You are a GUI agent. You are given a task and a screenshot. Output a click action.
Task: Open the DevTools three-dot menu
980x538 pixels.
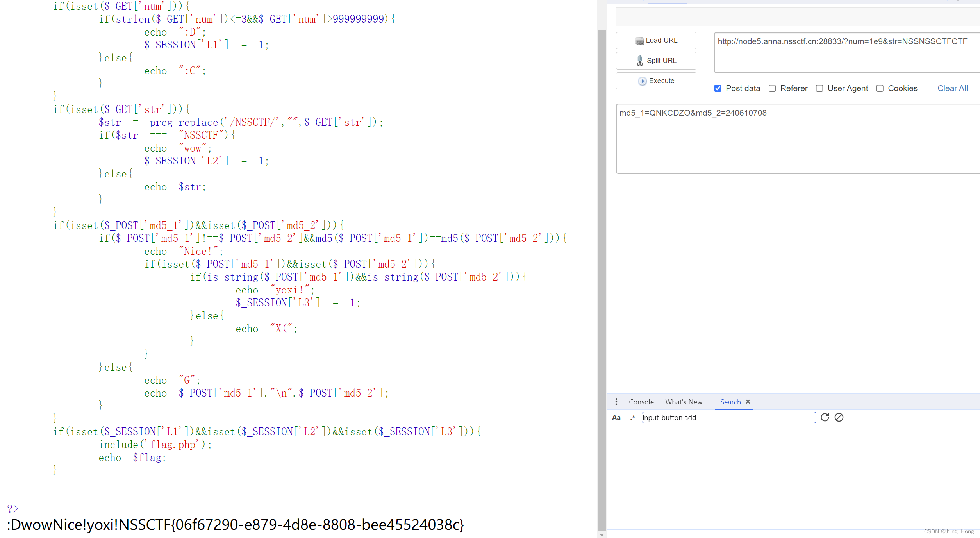click(616, 401)
